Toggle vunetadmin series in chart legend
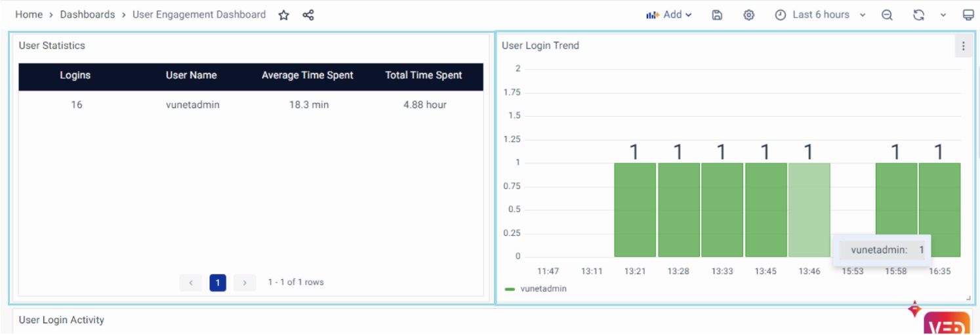The width and height of the screenshot is (980, 335). point(542,288)
